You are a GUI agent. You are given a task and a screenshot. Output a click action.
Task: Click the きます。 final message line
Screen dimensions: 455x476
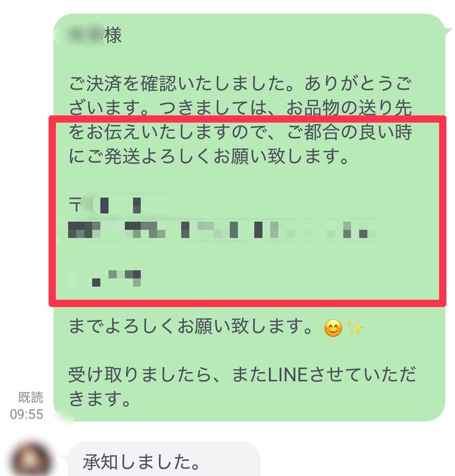(99, 399)
